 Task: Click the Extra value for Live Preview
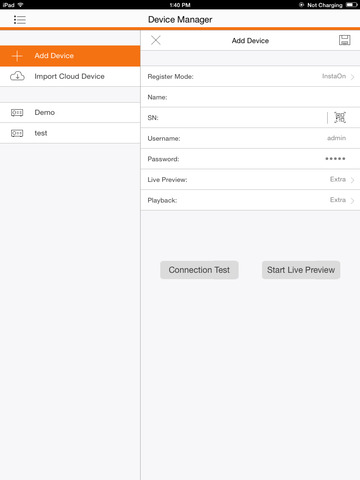tap(338, 179)
